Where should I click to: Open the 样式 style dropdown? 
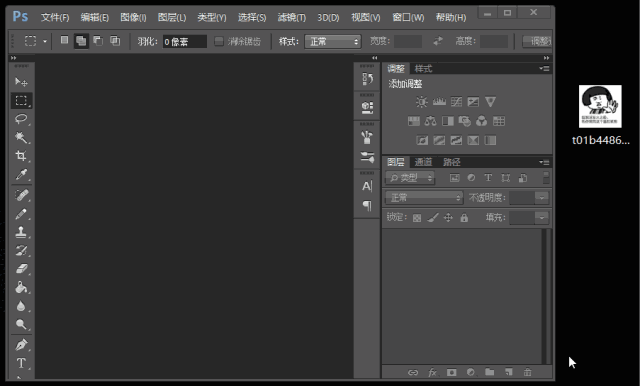pyautogui.click(x=333, y=41)
